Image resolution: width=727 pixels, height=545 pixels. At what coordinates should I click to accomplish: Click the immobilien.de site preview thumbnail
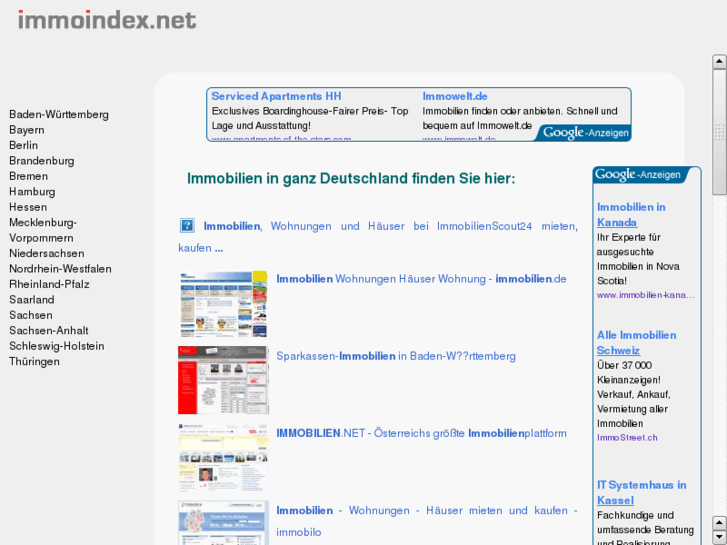click(223, 304)
